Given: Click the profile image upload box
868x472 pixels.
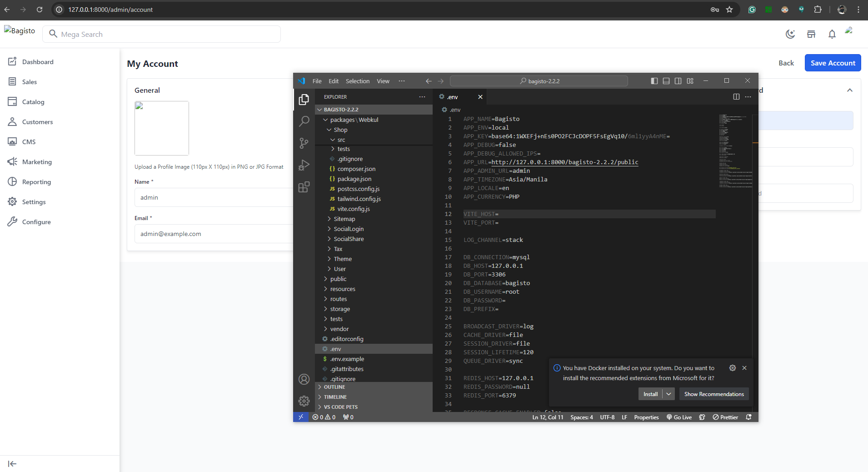Looking at the screenshot, I should pyautogui.click(x=162, y=128).
